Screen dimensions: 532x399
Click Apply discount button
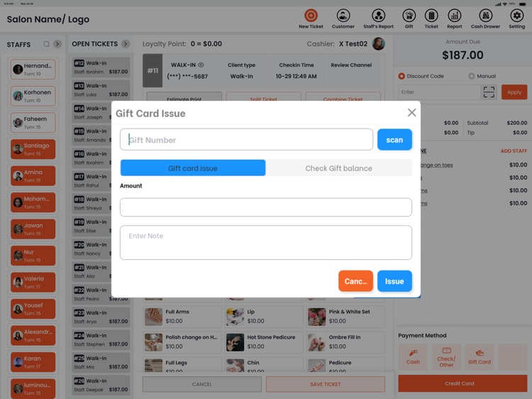514,92
